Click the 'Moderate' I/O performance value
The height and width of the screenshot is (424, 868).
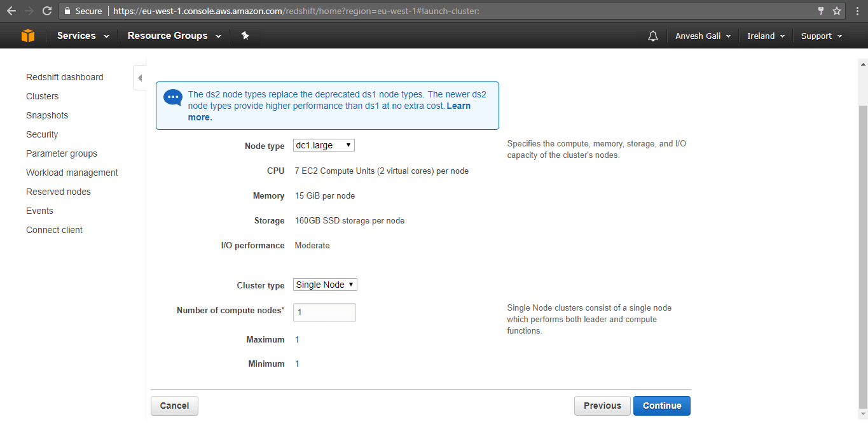point(312,245)
